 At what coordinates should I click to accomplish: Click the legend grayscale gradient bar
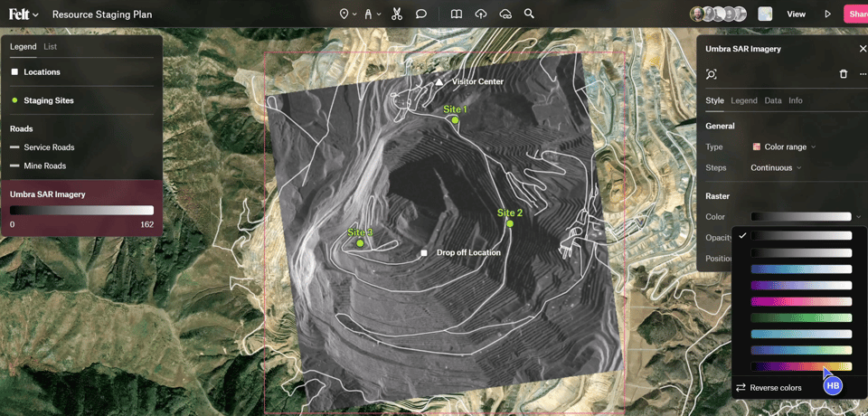81,211
